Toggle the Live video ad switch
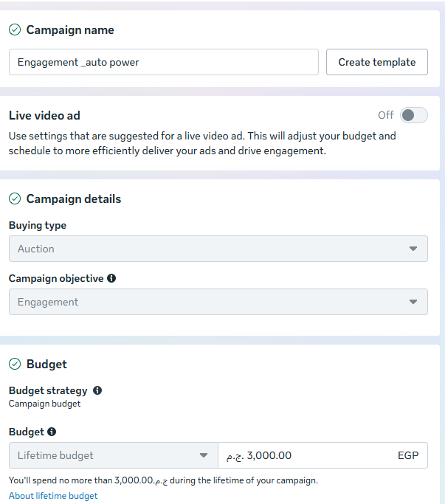This screenshot has width=445, height=504. pyautogui.click(x=414, y=115)
